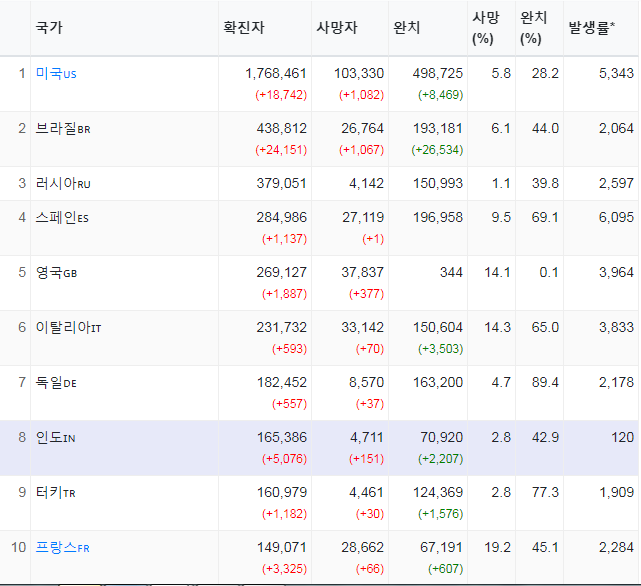The image size is (641, 586).
Task: Click the 사망 (%) column header
Action: coord(486,28)
